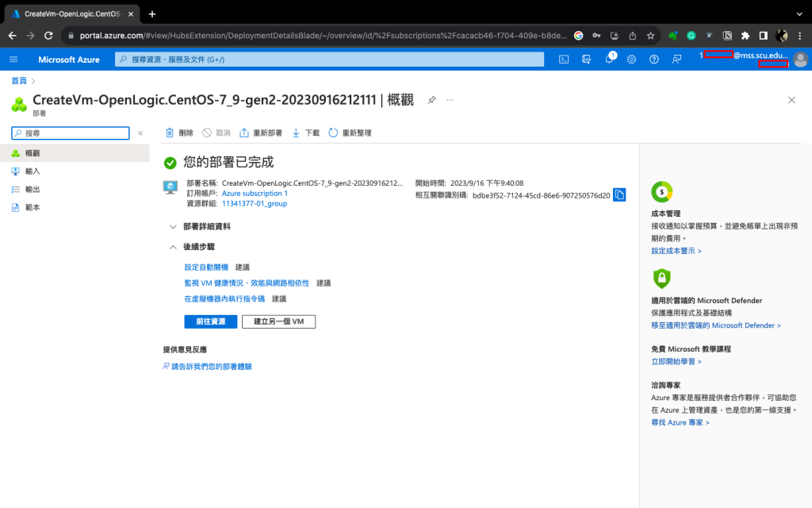Open Cloud Shell from the top bar

point(564,59)
